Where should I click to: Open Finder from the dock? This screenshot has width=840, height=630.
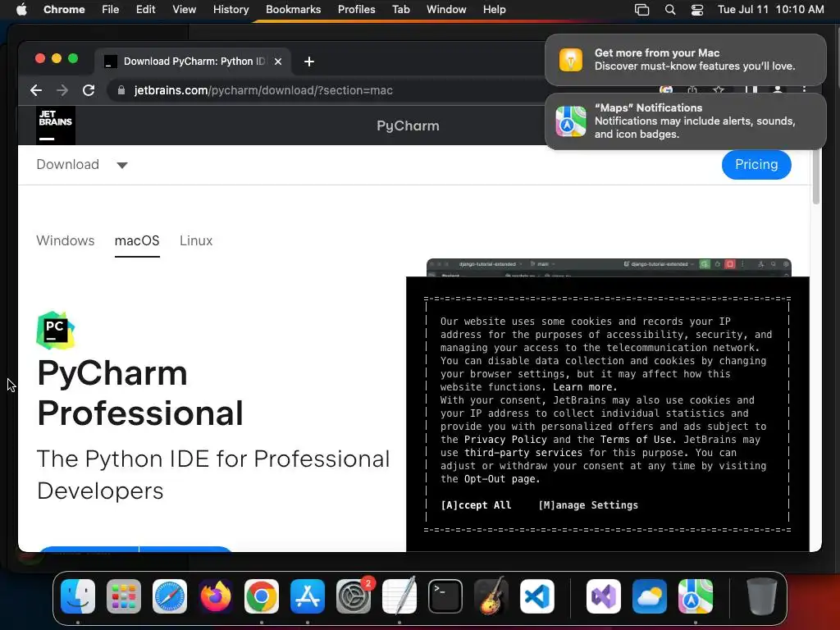tap(78, 596)
